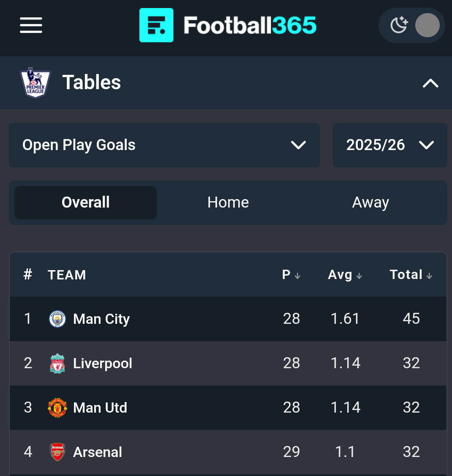Click the Liverpool club crest
This screenshot has width=452, height=476.
tap(57, 364)
